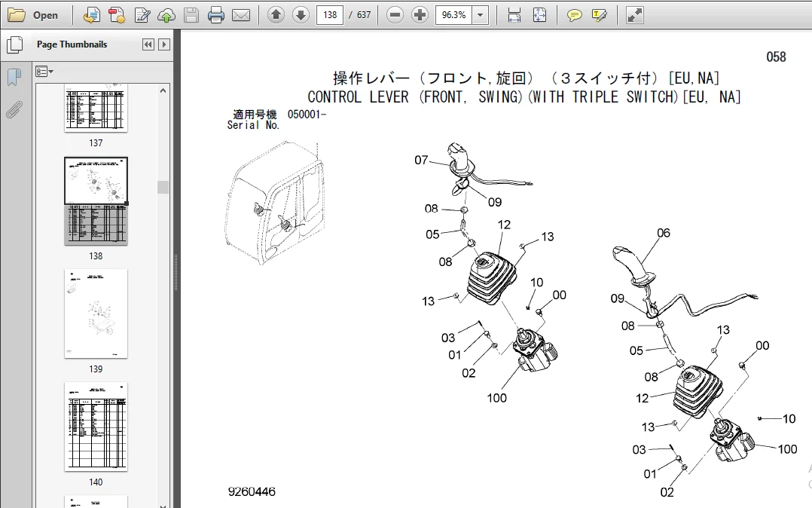This screenshot has height=508, width=812.
Task: Select page 140 thumbnail
Action: [96, 427]
